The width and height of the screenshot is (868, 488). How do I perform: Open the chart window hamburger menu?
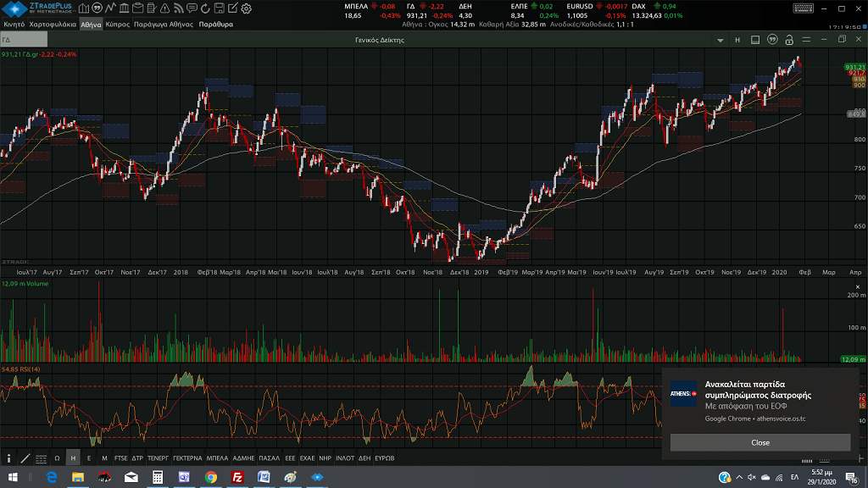pos(806,40)
